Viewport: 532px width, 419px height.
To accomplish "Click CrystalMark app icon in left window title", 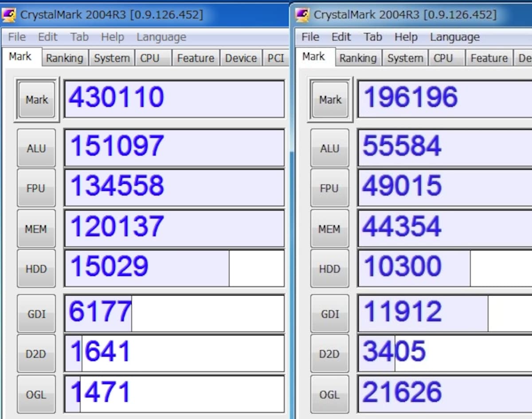I will click(x=9, y=15).
